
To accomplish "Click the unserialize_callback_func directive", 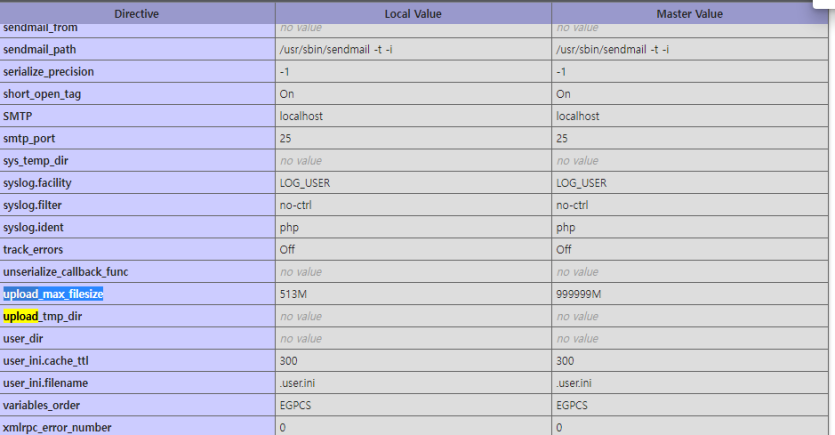I will point(66,272).
